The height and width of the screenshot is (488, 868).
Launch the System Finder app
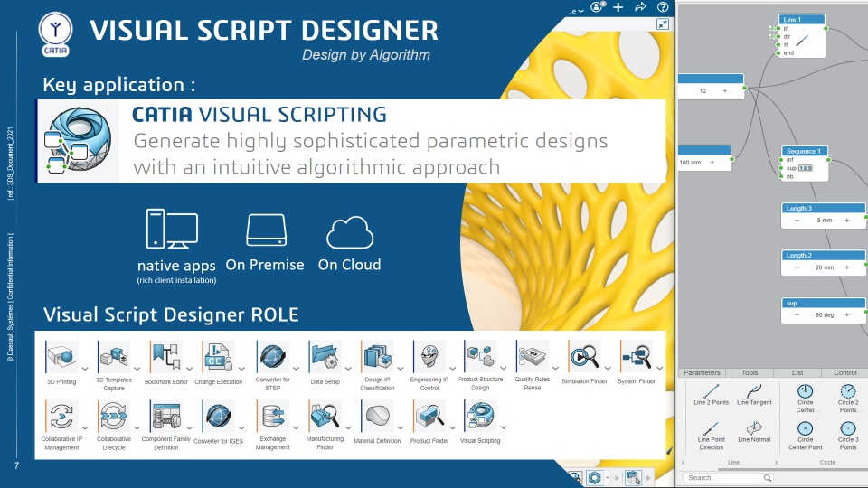tap(637, 356)
